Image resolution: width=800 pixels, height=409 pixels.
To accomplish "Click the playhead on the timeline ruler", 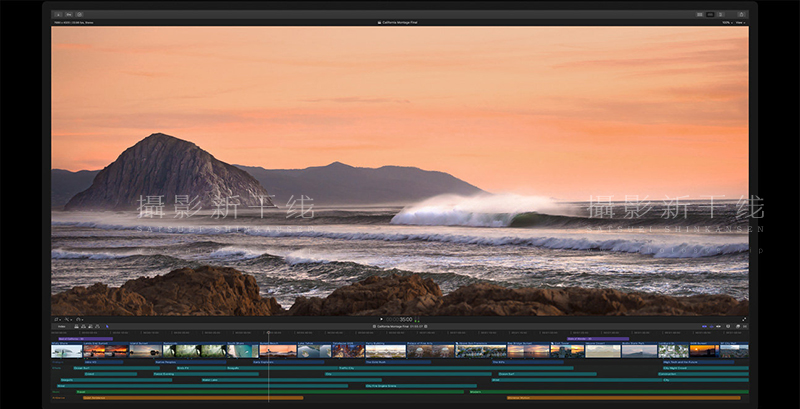I will (x=268, y=333).
